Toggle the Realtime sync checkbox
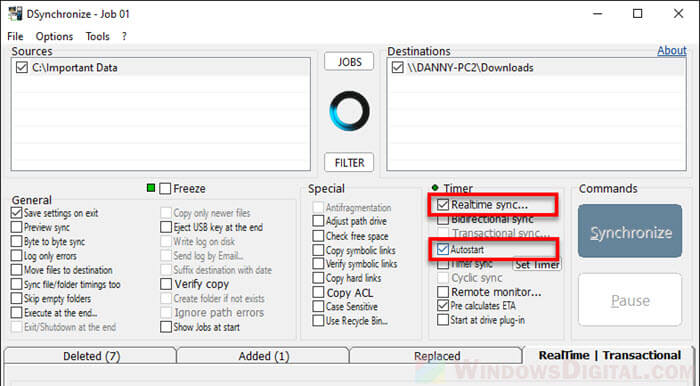This screenshot has height=386, width=700. [x=443, y=205]
